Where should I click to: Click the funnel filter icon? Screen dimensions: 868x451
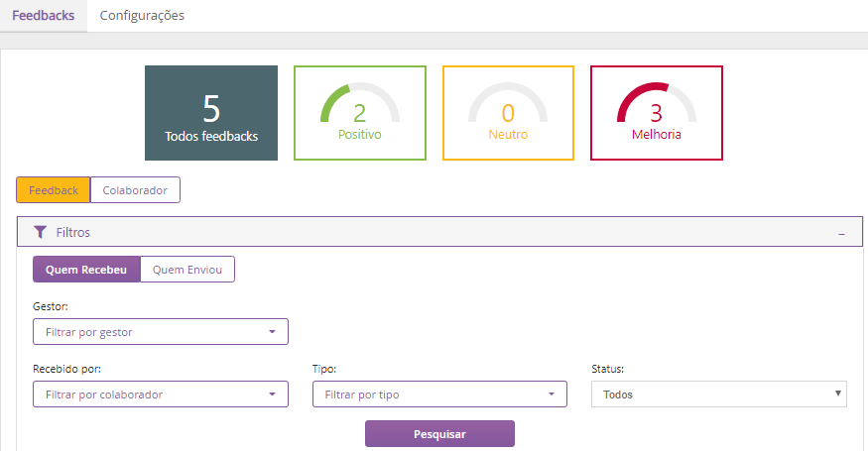click(40, 232)
